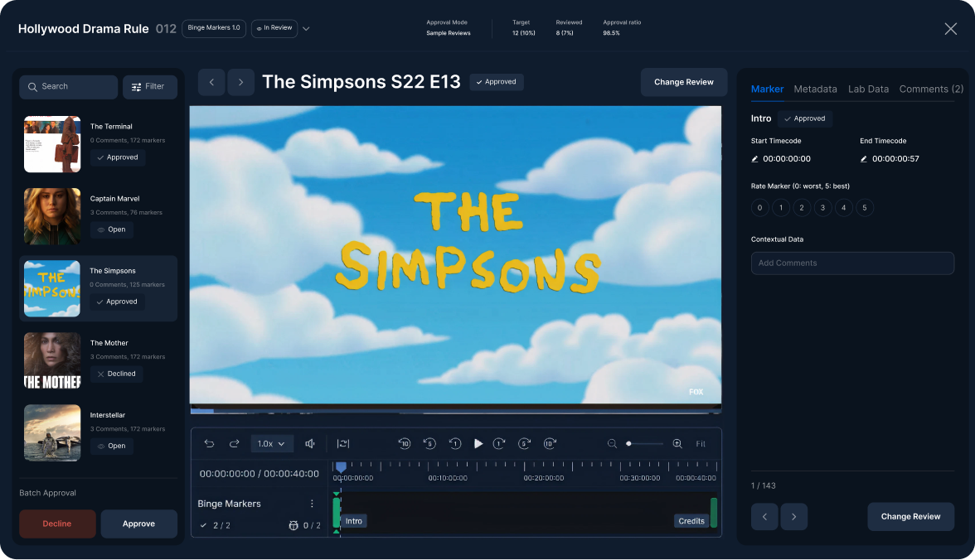Step back 1 frame
The width and height of the screenshot is (975, 560).
tap(455, 444)
